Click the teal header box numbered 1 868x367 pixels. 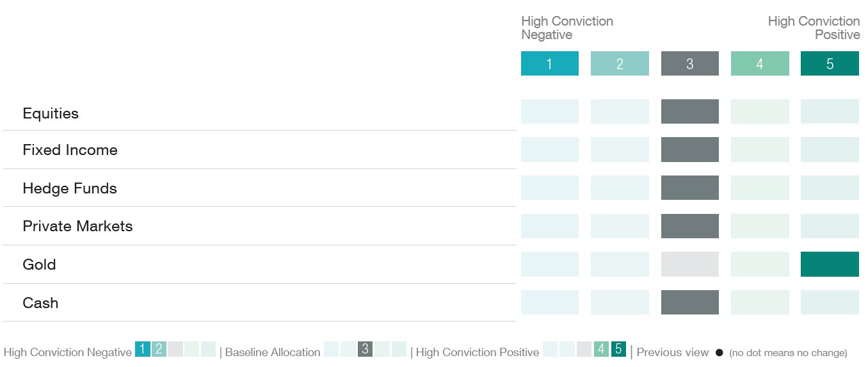pyautogui.click(x=549, y=64)
